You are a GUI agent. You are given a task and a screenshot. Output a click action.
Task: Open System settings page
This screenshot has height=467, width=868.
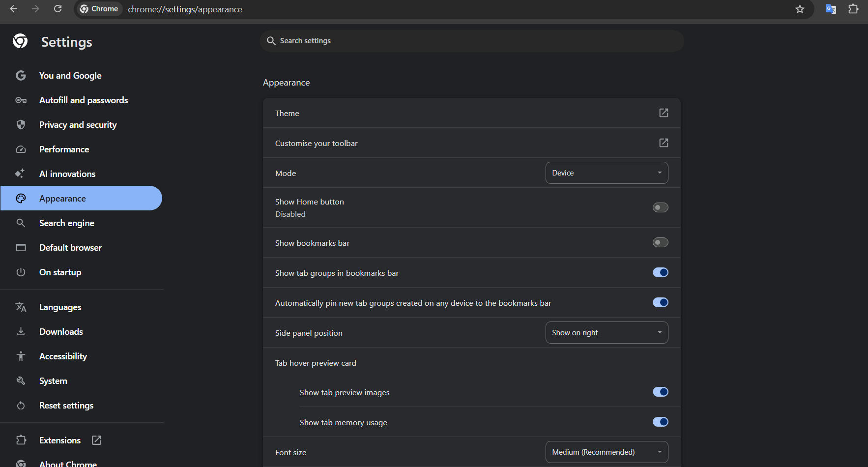point(53,381)
